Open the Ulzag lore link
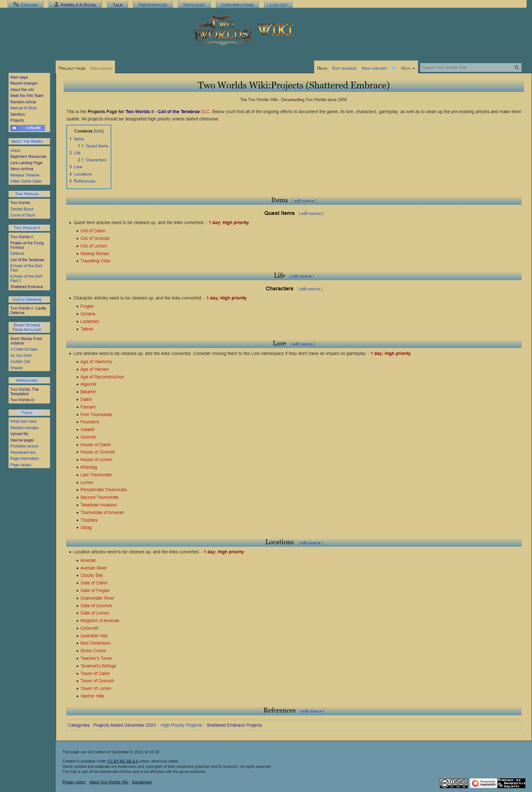The height and width of the screenshot is (792, 532). [86, 528]
